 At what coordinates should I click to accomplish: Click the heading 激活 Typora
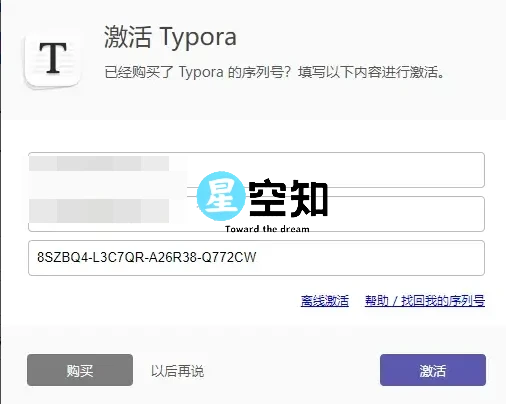pos(170,37)
